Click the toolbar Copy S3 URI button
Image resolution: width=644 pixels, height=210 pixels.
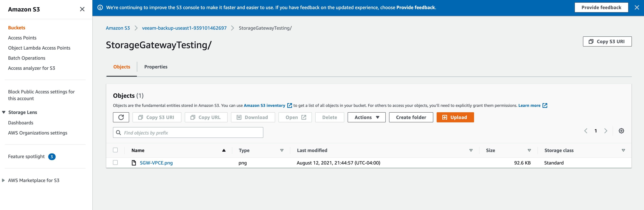(x=157, y=117)
